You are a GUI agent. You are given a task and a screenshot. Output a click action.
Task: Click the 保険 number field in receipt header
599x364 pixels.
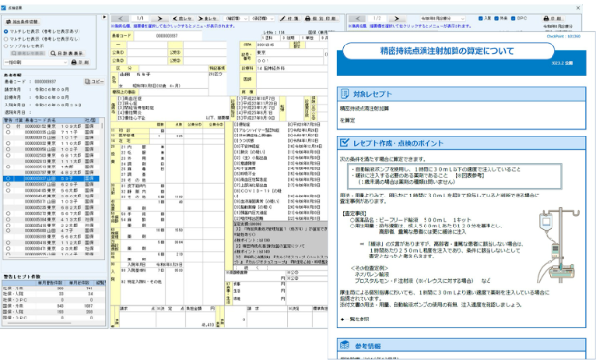[x=272, y=45]
